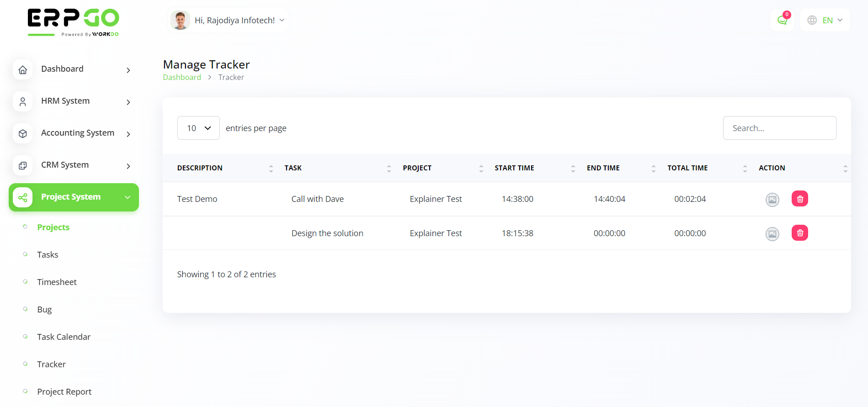The image size is (868, 407).
Task: Click the Test Demo description cell
Action: 197,199
